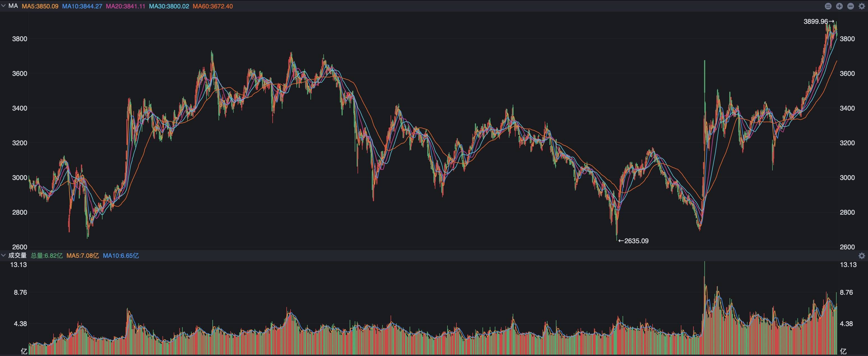The width and height of the screenshot is (868, 356).
Task: Open the MA indicator selector label
Action: [13, 6]
